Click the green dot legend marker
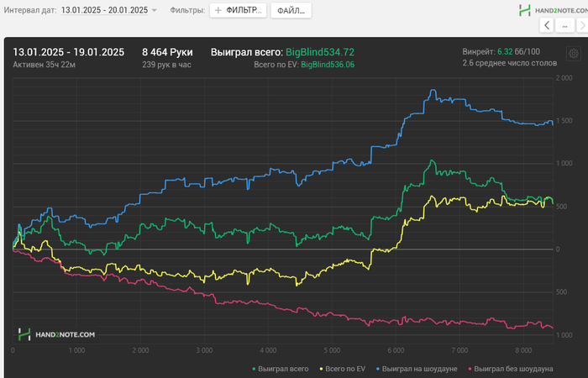This screenshot has height=378, width=588. [x=255, y=368]
